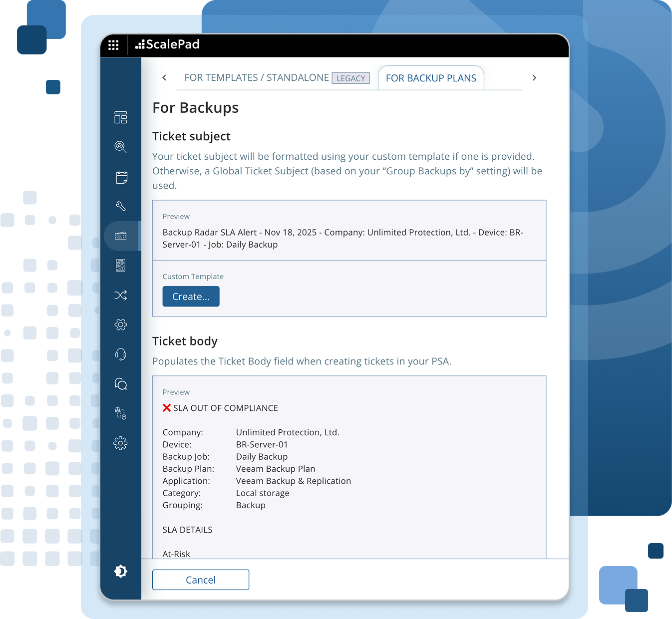Click the highlighted ticket icon in sidebar
Image resolution: width=672 pixels, height=619 pixels.
click(121, 236)
